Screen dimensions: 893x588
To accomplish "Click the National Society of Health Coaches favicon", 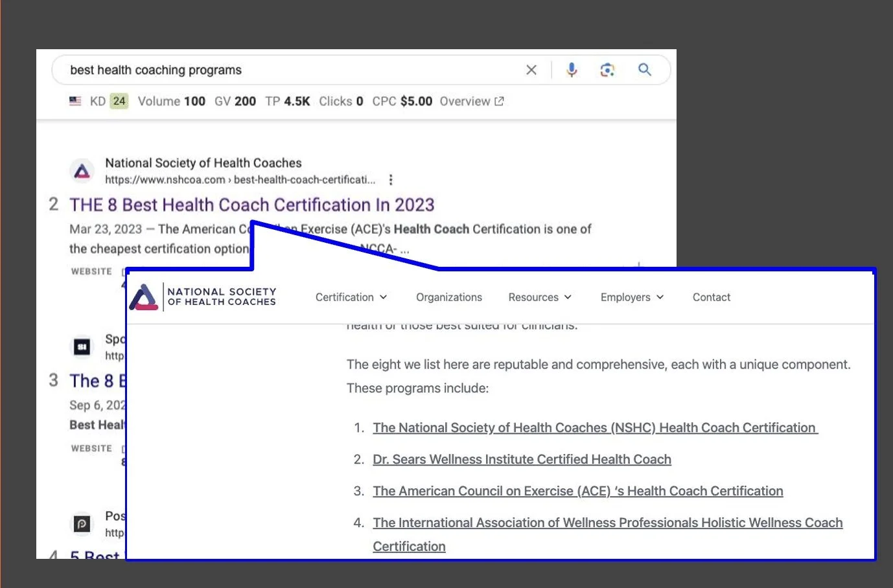I will tap(82, 171).
